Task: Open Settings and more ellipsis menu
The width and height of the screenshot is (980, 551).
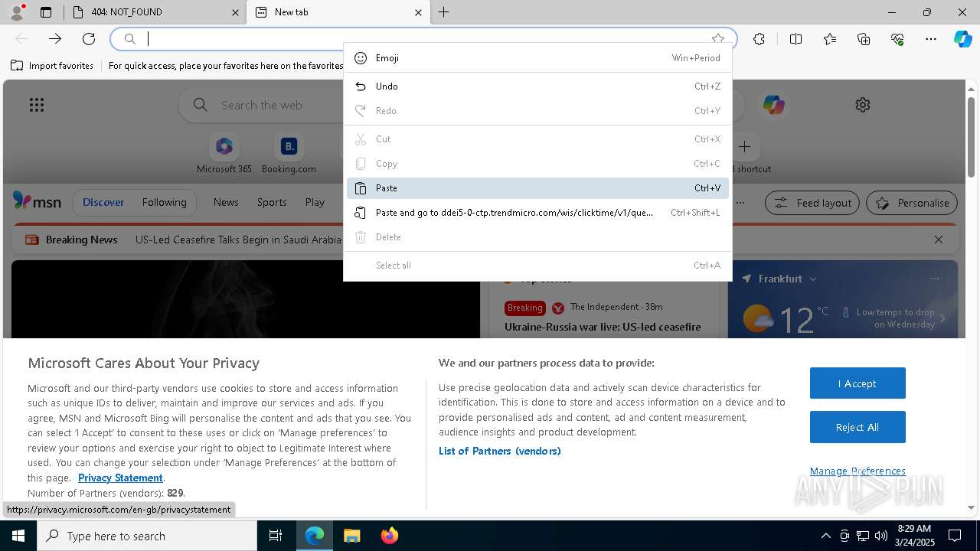Action: pos(931,39)
